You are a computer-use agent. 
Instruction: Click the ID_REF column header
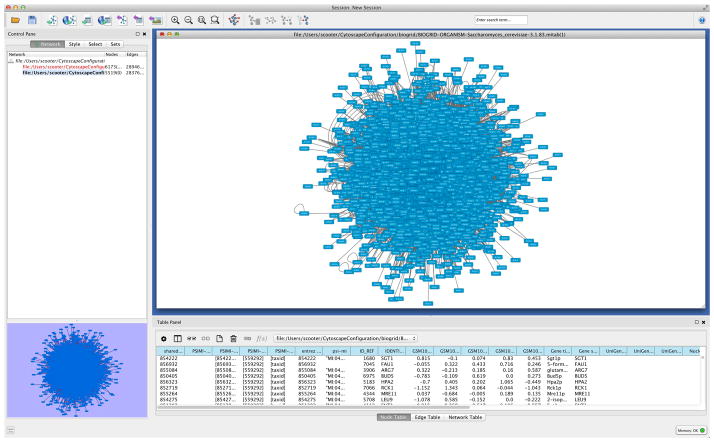tap(366, 351)
